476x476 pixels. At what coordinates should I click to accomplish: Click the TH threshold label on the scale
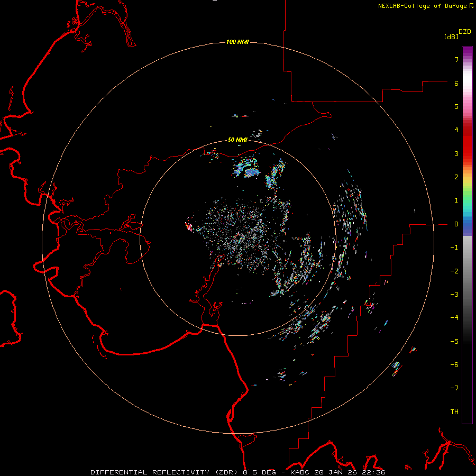coord(454,412)
